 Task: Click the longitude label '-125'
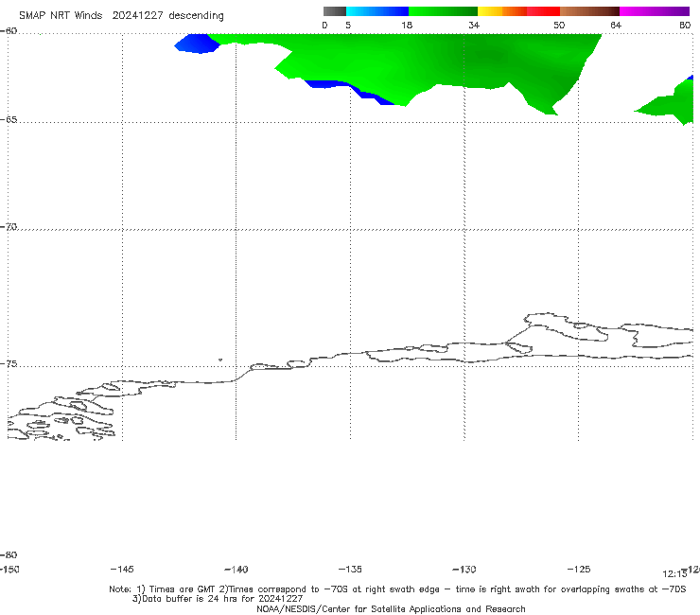[579, 569]
